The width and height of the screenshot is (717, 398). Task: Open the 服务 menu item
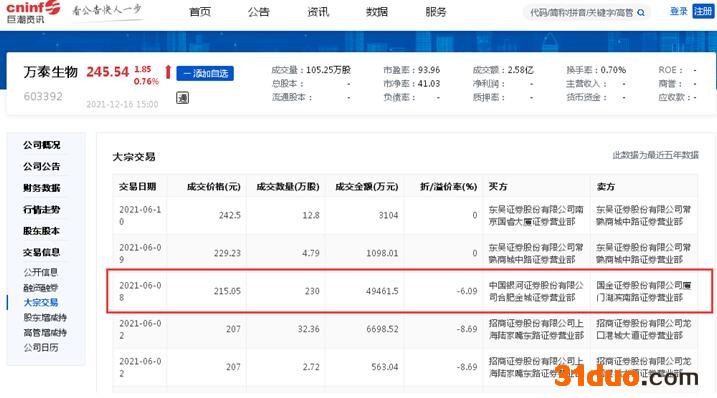(x=436, y=12)
